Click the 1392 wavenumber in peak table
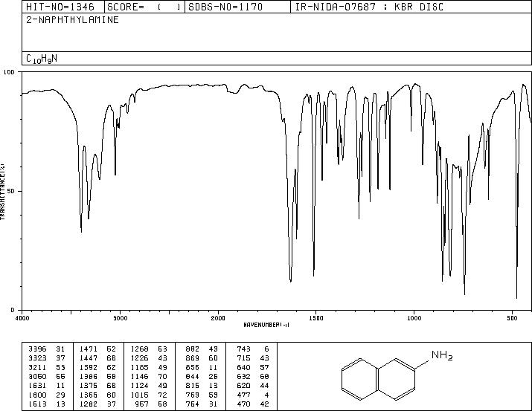The height and width of the screenshot is (411, 532). [x=89, y=367]
